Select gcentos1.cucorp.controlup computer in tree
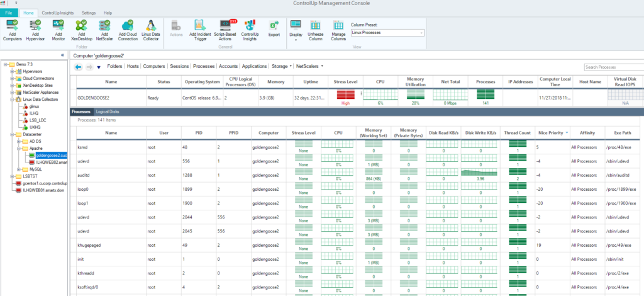The width and height of the screenshot is (644, 296). [x=45, y=183]
